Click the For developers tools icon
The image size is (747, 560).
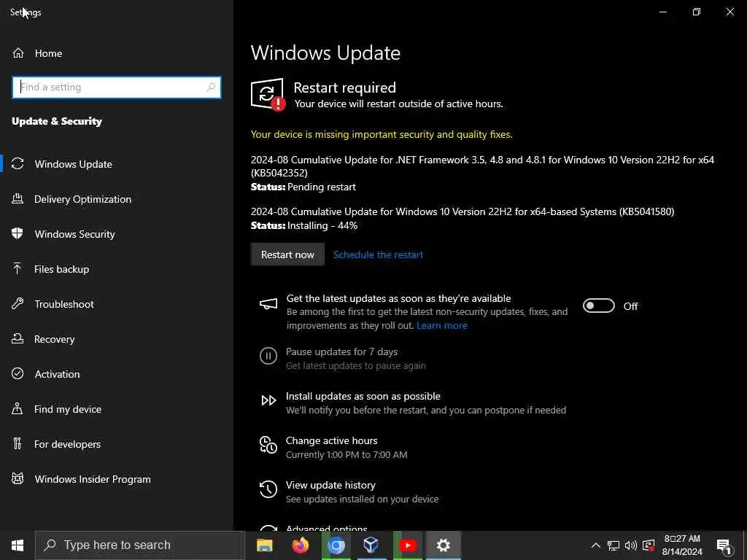tap(18, 443)
